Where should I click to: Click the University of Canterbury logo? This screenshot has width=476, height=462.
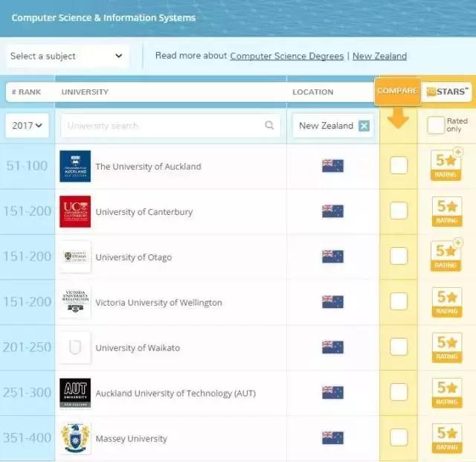(x=75, y=211)
